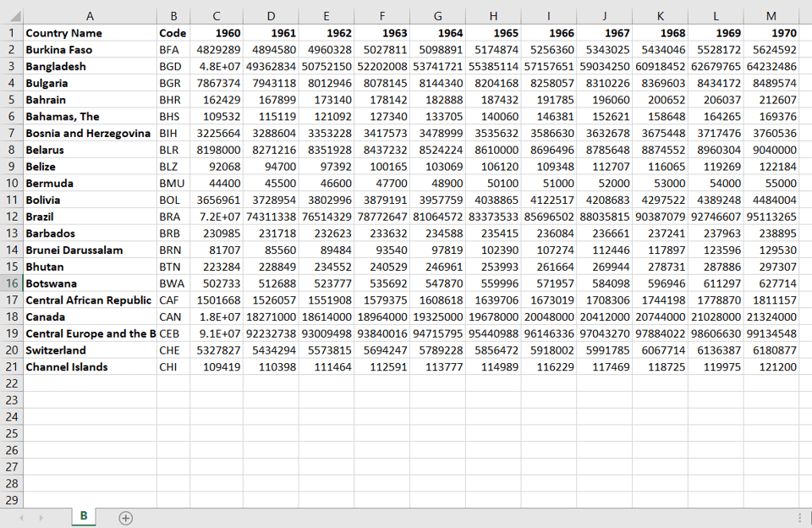The width and height of the screenshot is (812, 528).
Task: Go to next sheet arrow
Action: (41, 518)
